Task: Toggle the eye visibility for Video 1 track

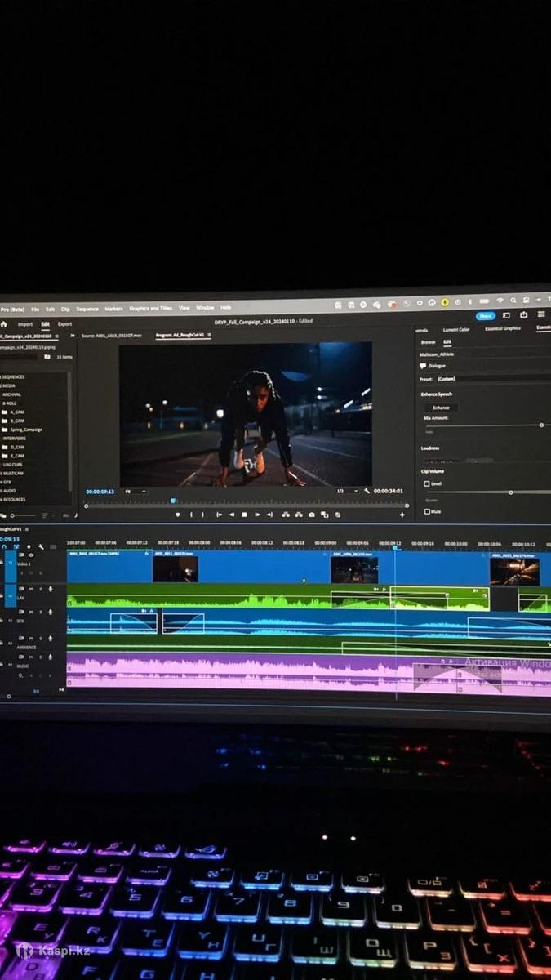Action: 31,555
